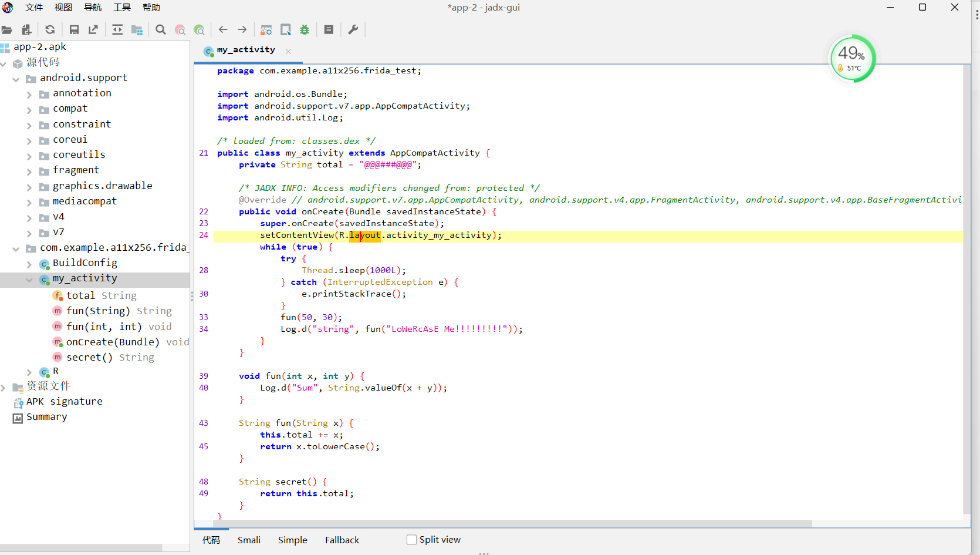Click the export project toolbar icon
Viewport: 980px width, 555px height.
click(93, 30)
